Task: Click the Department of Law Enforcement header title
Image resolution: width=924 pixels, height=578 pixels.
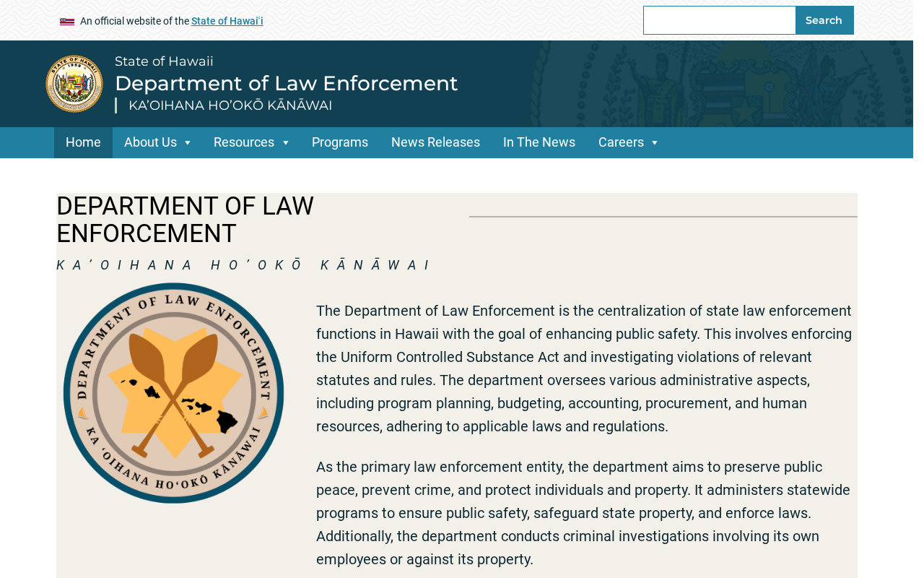Action: point(286,83)
